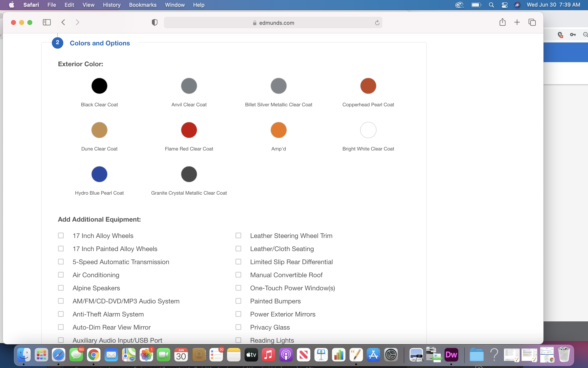Viewport: 588px width, 368px height.
Task: Click the Help menu
Action: [198, 5]
